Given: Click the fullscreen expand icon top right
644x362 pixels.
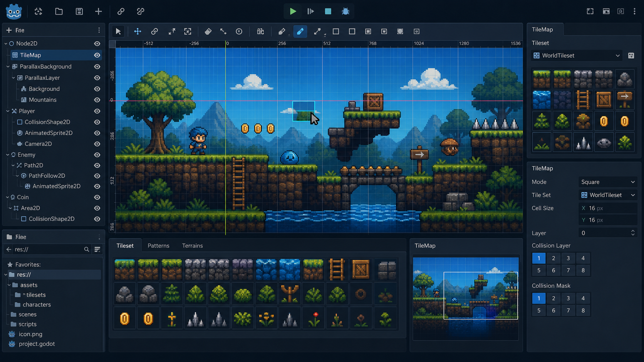Looking at the screenshot, I should 590,11.
